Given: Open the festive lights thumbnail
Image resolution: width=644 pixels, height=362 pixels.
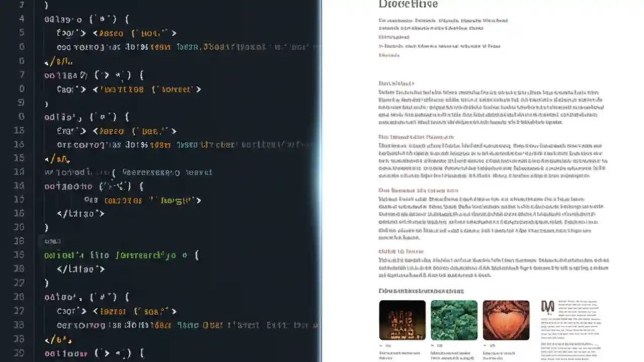Looking at the screenshot, I should [x=403, y=319].
